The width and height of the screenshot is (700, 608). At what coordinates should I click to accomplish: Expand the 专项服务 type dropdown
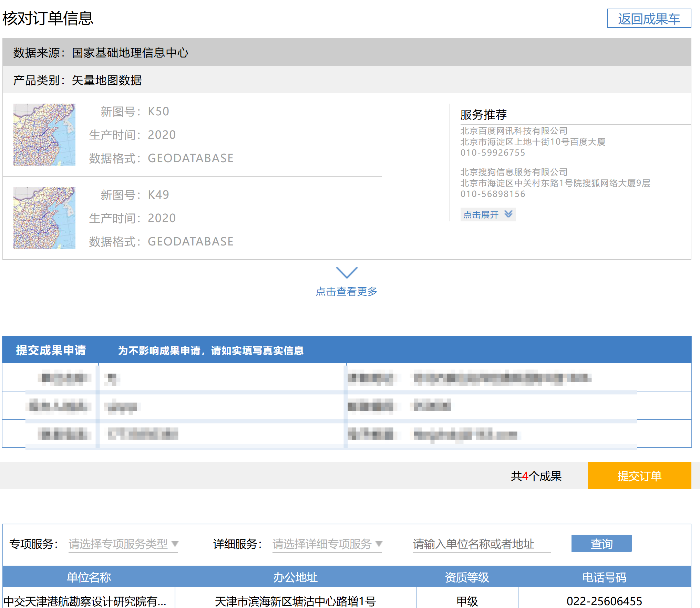point(123,544)
